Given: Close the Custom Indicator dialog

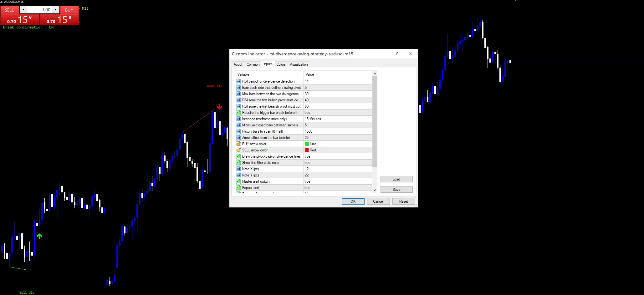Looking at the screenshot, I should pos(411,53).
